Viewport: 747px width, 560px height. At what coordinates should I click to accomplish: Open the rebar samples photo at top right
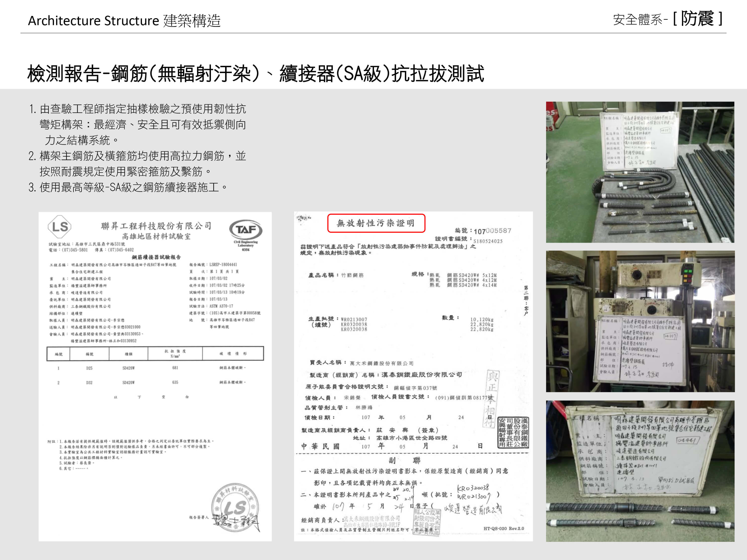tap(640, 172)
